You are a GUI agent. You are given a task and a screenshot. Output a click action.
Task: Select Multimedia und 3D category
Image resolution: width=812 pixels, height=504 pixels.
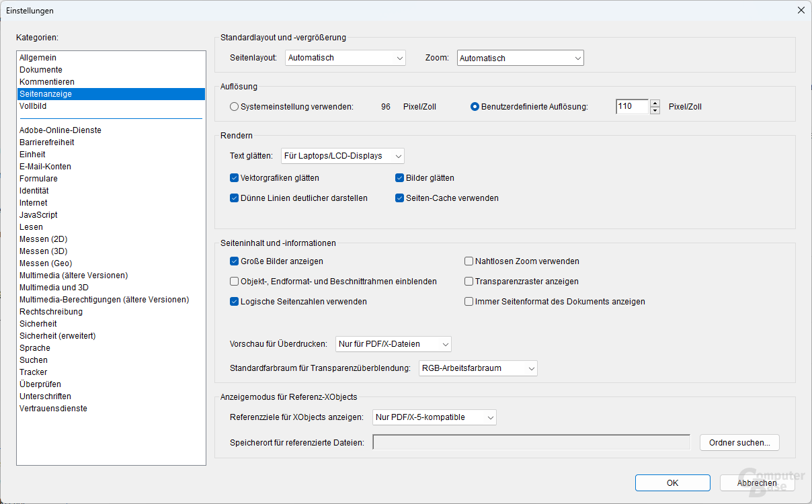(111, 288)
